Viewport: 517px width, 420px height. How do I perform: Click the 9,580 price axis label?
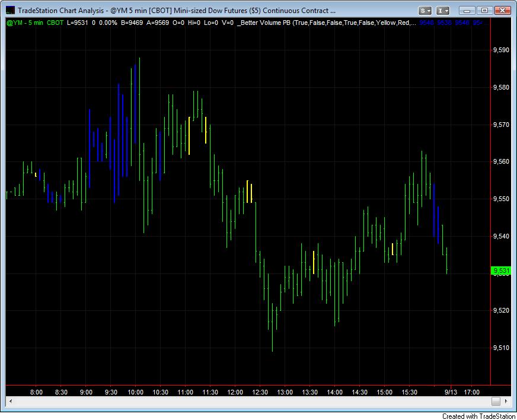click(501, 87)
